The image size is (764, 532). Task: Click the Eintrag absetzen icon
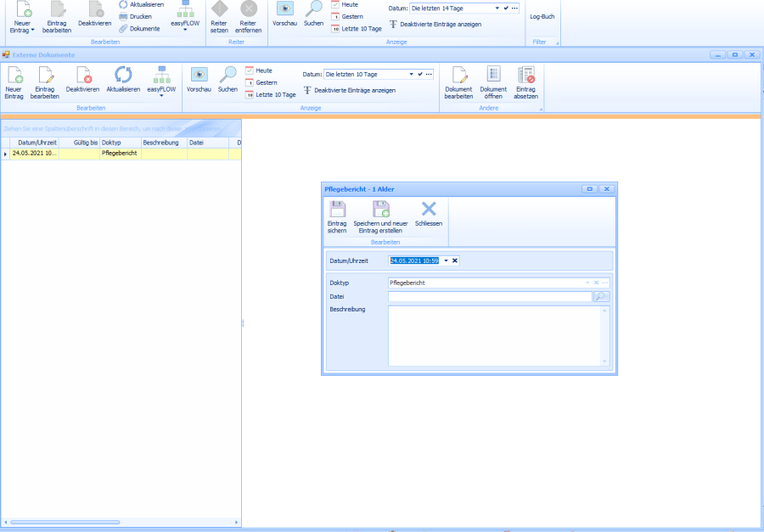click(525, 77)
